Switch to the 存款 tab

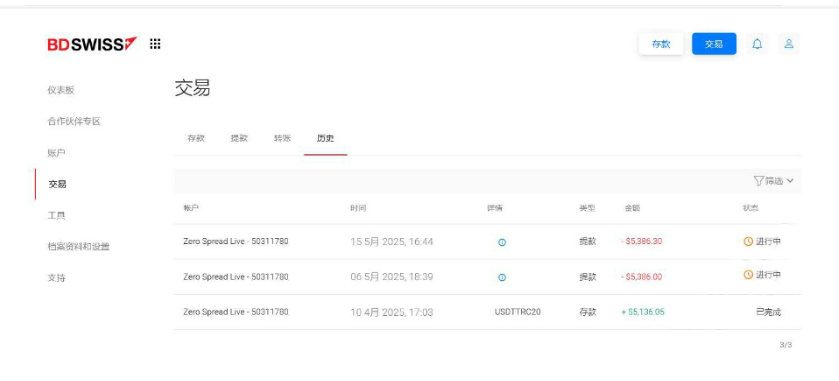tap(196, 138)
